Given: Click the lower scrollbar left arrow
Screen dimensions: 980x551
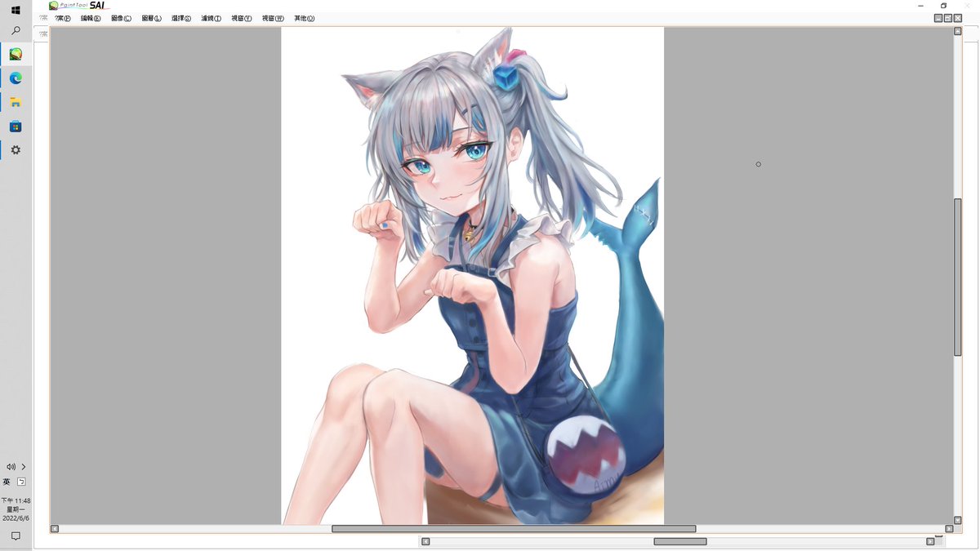Looking at the screenshot, I should [x=425, y=541].
